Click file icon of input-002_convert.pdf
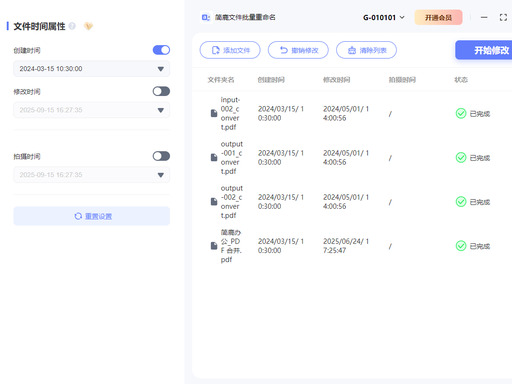Screen dimensions: 512x384 (x=214, y=113)
